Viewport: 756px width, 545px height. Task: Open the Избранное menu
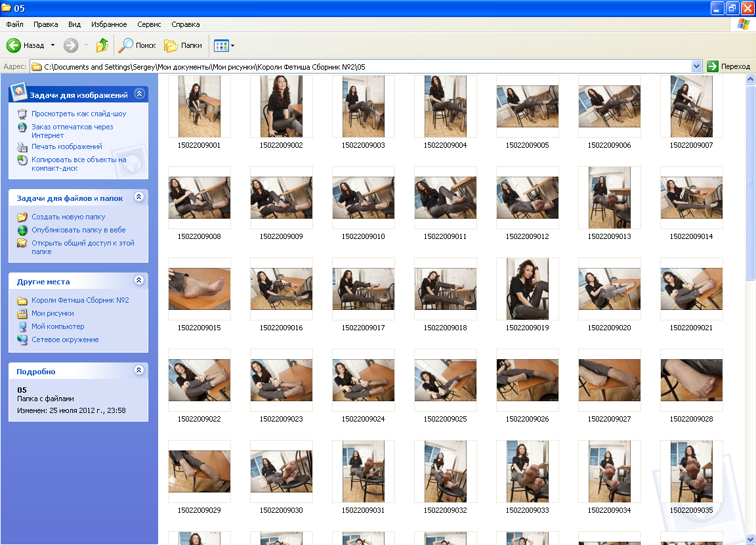pyautogui.click(x=109, y=24)
